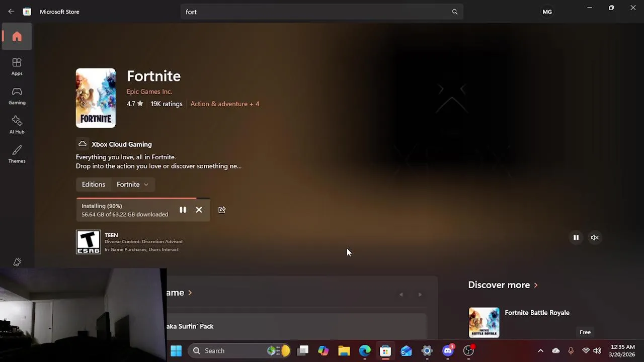Screen dimensions: 644x362
Task: Open the Apps section in sidebar
Action: pos(17,66)
